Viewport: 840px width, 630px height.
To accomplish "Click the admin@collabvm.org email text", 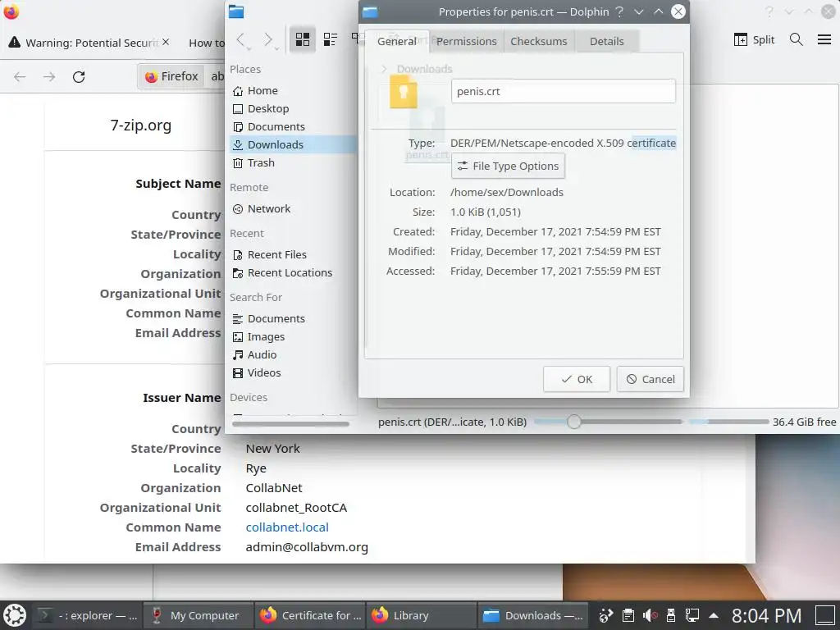I will [x=307, y=547].
